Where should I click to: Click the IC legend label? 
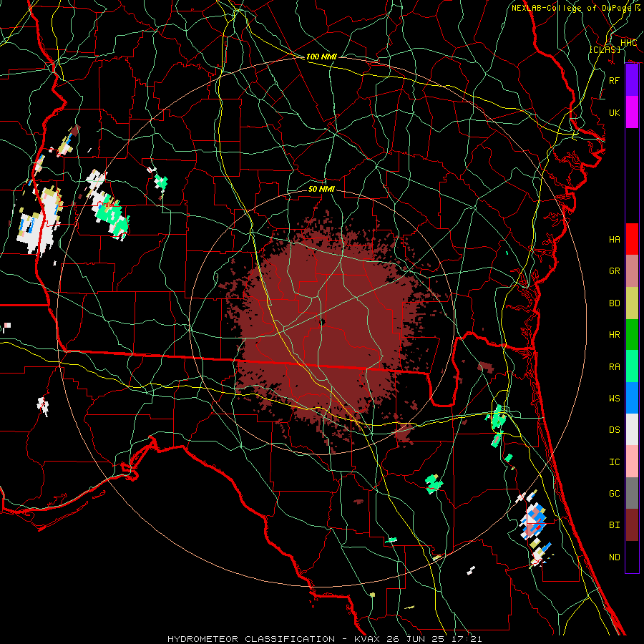click(615, 462)
